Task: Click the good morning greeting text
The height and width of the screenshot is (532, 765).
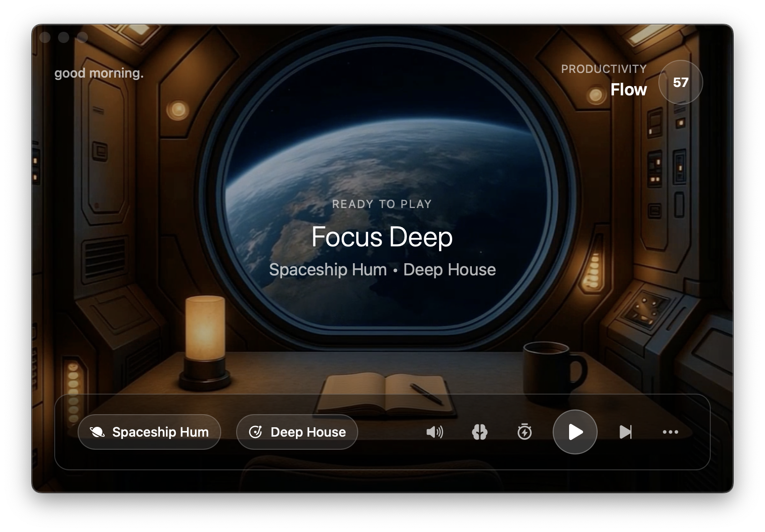Action: 99,73
